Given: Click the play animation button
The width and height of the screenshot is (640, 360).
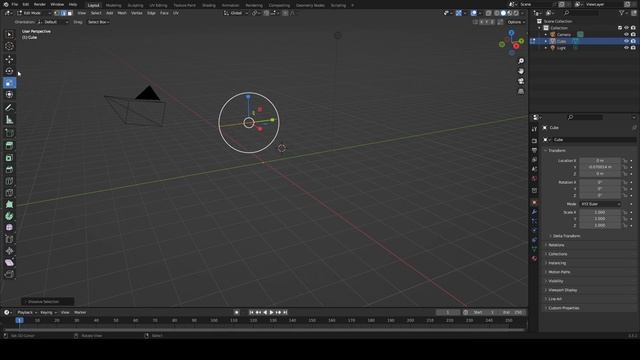Looking at the screenshot, I should tap(271, 312).
